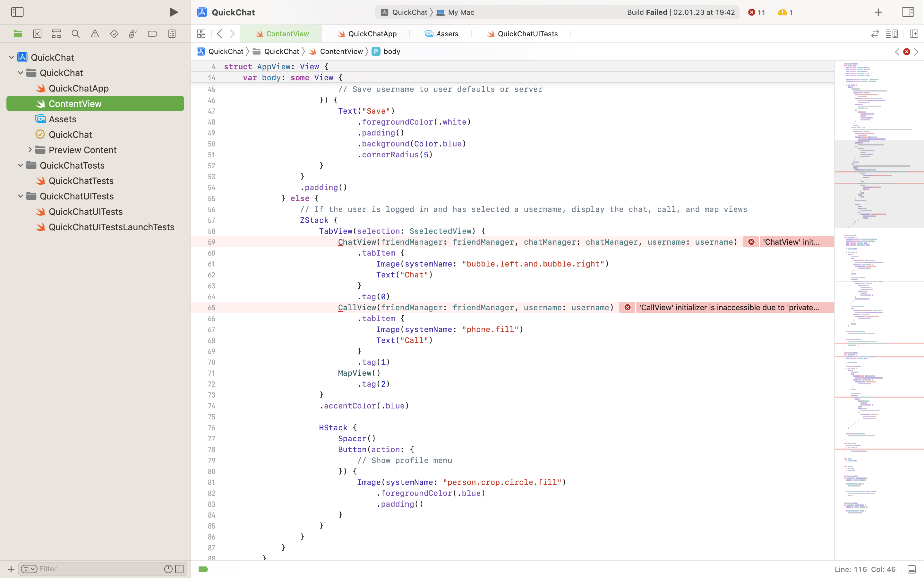Open the Library with plus button
The height and width of the screenshot is (578, 924).
coord(878,12)
